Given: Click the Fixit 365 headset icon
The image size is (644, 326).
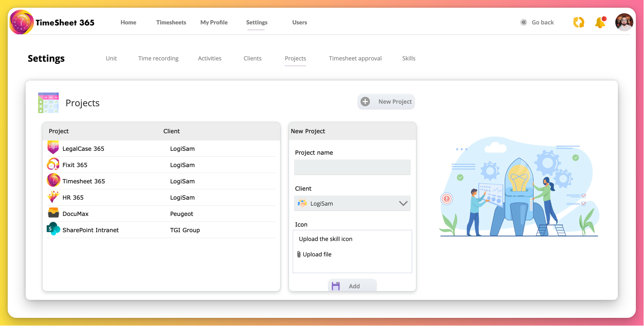Looking at the screenshot, I should (x=53, y=164).
